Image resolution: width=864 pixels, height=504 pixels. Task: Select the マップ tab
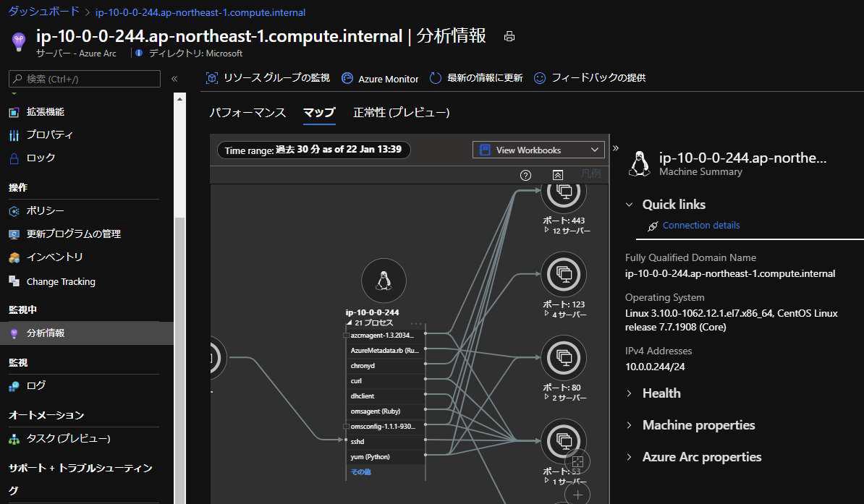click(x=319, y=112)
